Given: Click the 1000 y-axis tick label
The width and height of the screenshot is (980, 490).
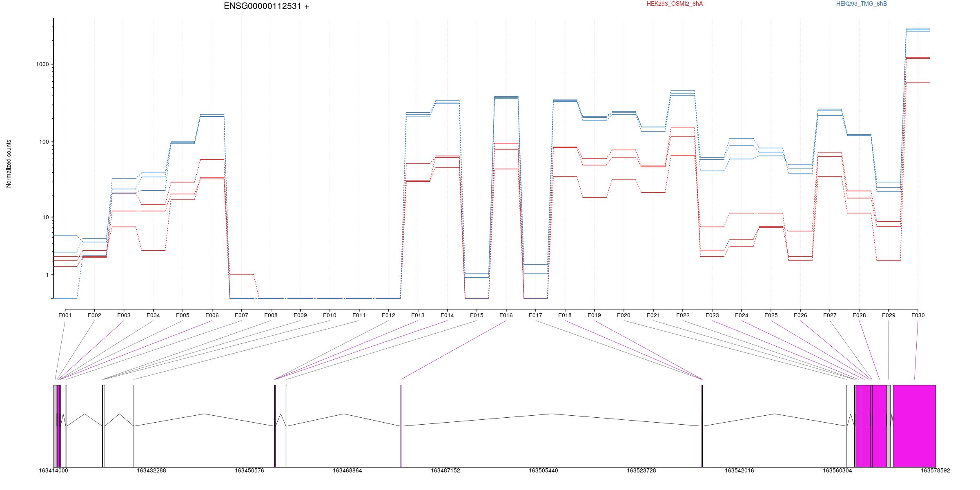Looking at the screenshot, I should click(x=42, y=65).
